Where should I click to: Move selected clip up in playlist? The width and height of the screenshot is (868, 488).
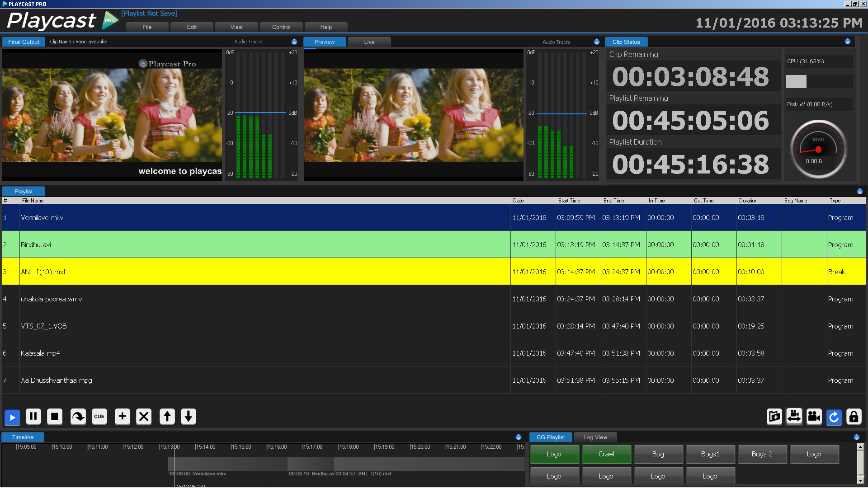(x=167, y=417)
